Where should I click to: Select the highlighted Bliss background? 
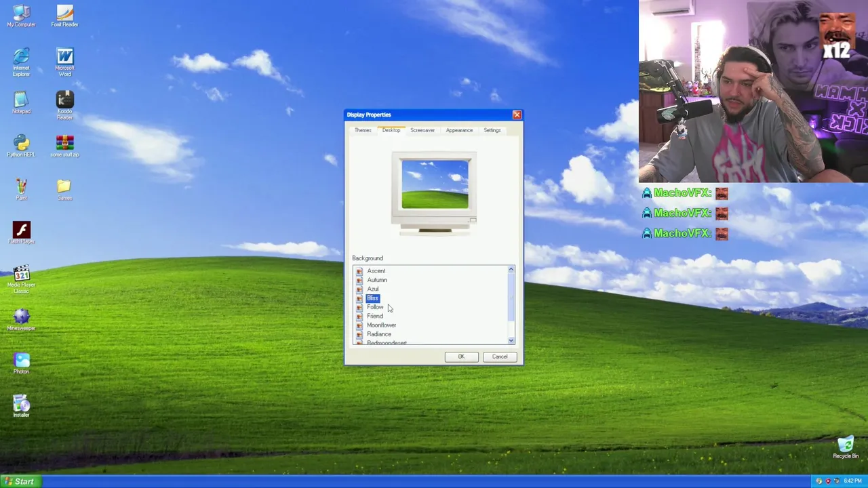(x=372, y=298)
